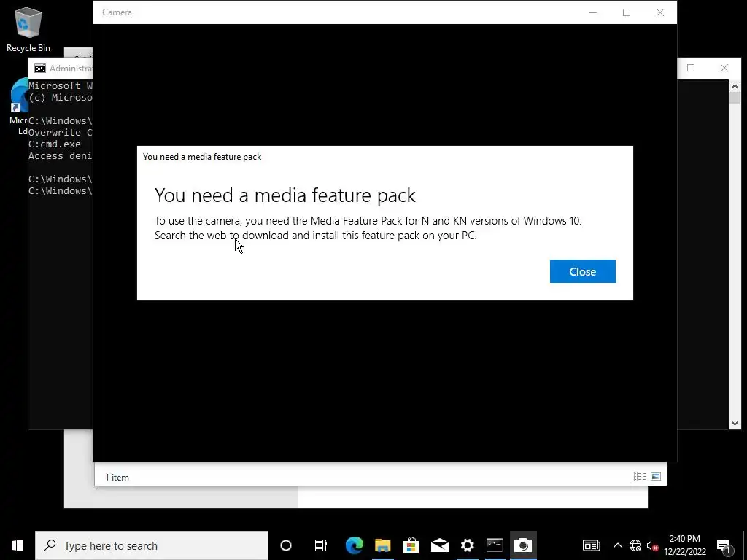Screen dimensions: 747x560
Task: Maximize the Camera window
Action: (627, 12)
